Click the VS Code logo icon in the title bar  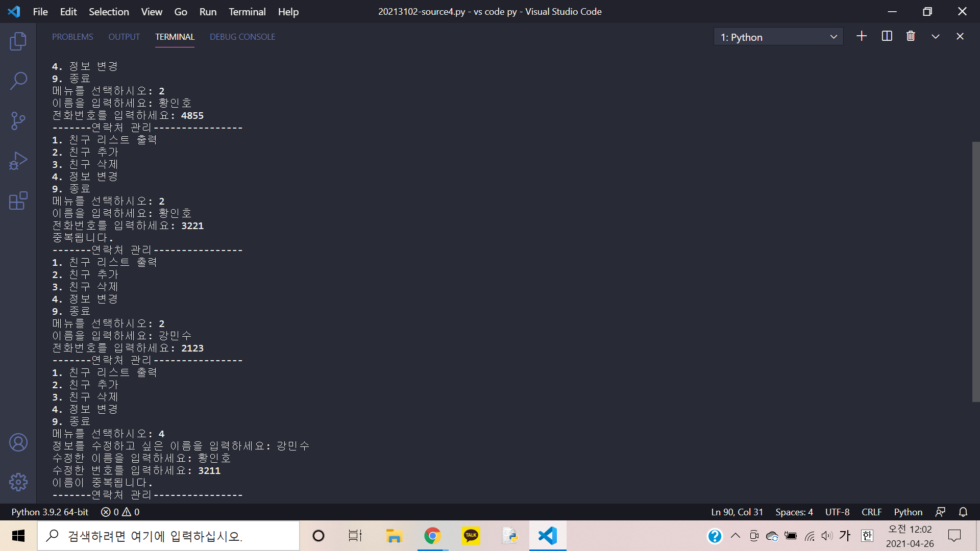point(14,11)
